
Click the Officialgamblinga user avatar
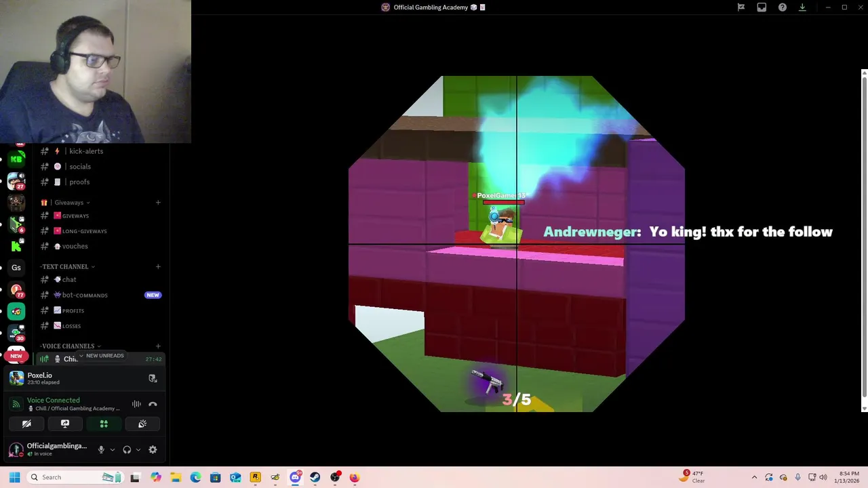click(x=16, y=449)
